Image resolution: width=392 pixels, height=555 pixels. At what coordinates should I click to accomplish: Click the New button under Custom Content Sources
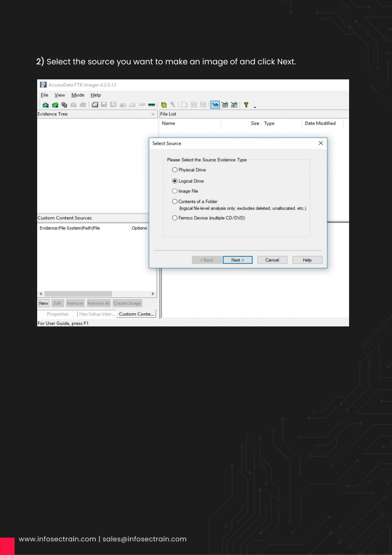44,303
